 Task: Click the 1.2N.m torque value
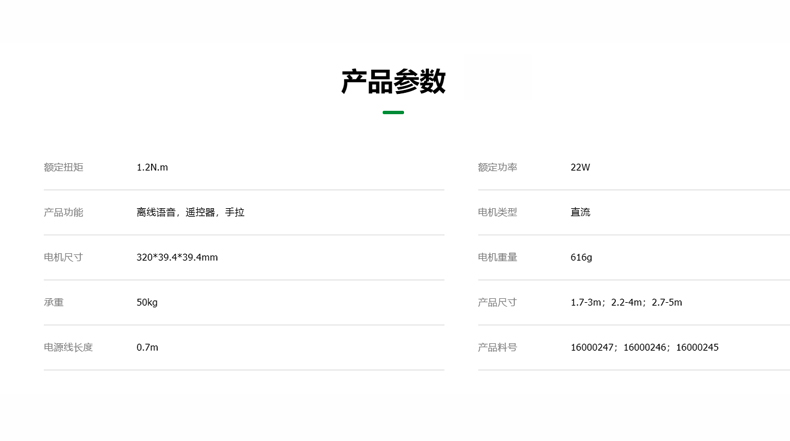tap(152, 168)
